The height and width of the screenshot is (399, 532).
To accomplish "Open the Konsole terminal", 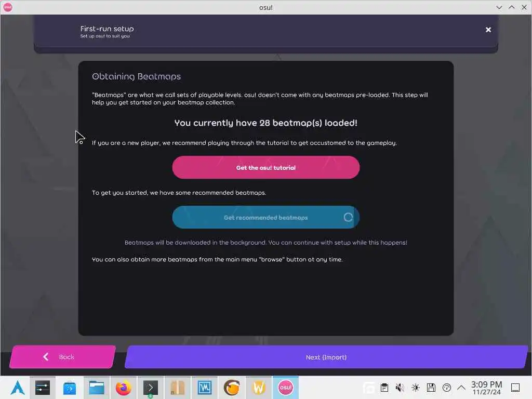I will (150, 388).
